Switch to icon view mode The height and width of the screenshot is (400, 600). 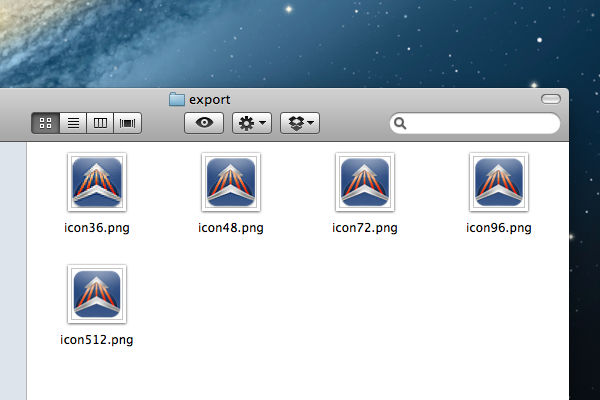click(46, 123)
